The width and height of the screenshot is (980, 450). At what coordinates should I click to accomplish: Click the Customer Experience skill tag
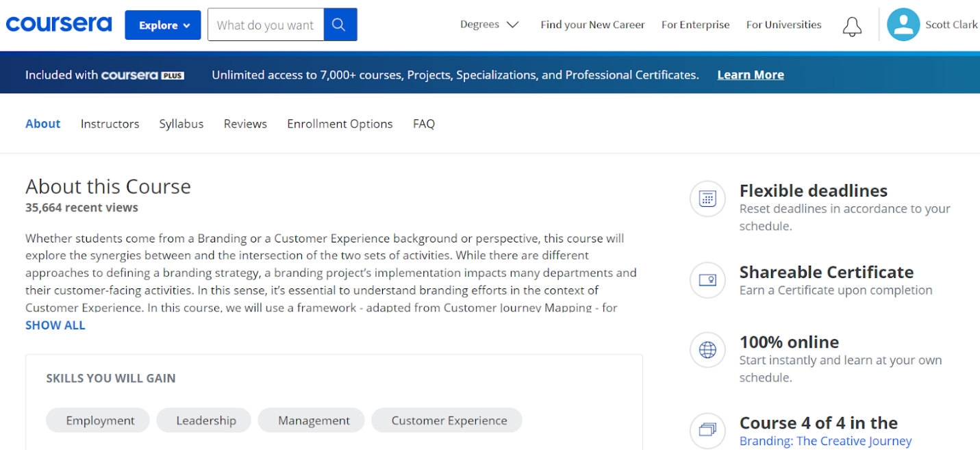(449, 421)
